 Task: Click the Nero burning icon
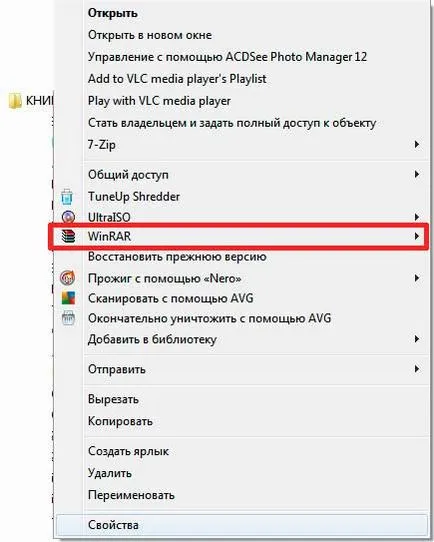click(x=68, y=278)
